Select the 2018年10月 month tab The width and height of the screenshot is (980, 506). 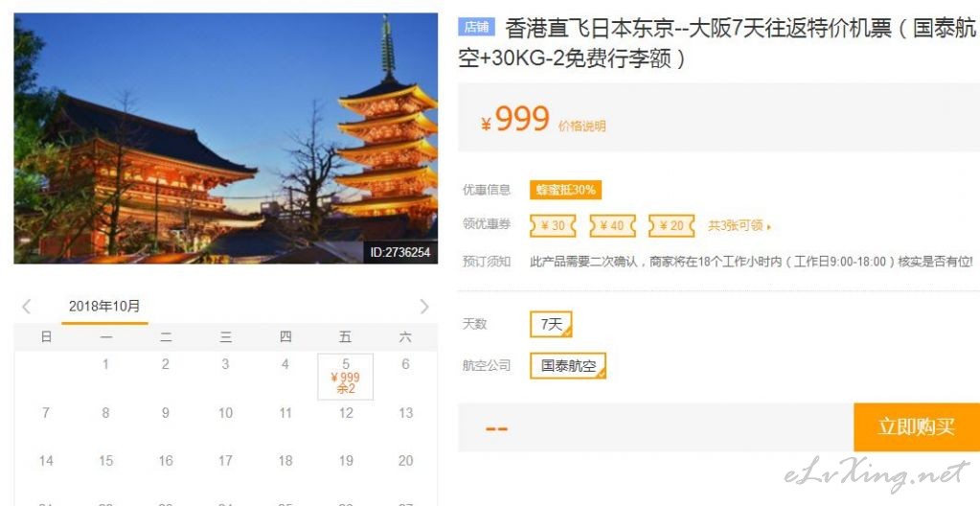point(104,307)
